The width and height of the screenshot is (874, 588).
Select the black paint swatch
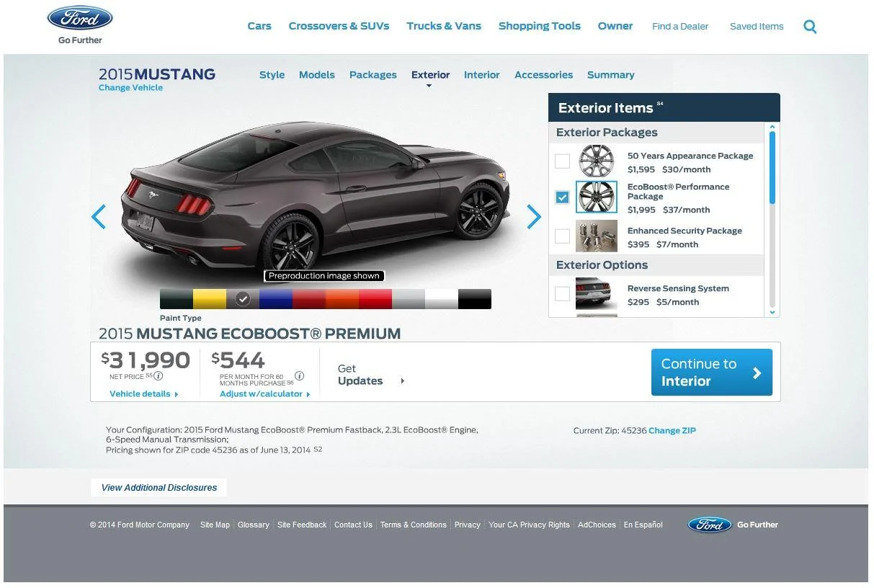(475, 299)
